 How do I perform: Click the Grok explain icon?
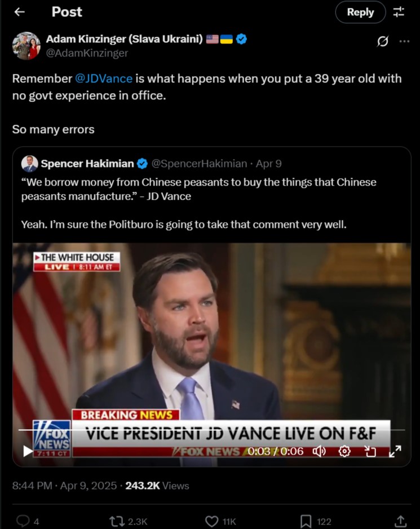pos(383,41)
